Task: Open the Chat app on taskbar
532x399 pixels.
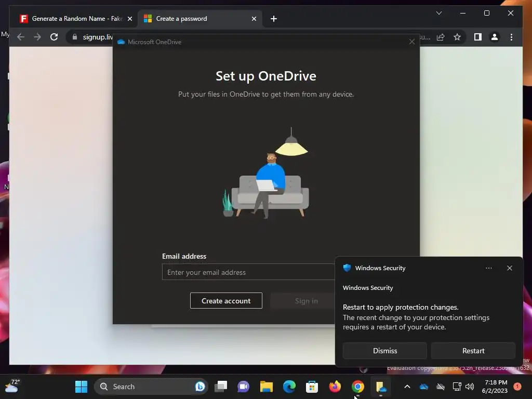Action: [x=243, y=387]
